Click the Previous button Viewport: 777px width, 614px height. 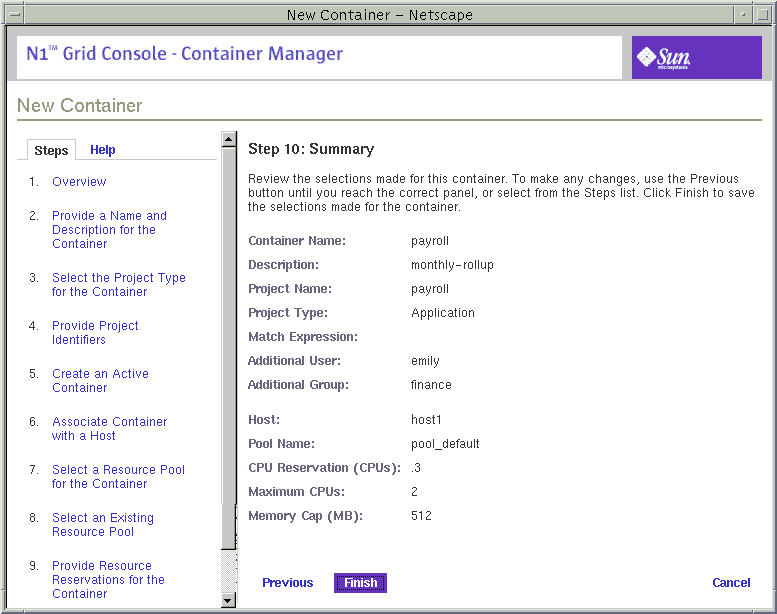point(287,583)
